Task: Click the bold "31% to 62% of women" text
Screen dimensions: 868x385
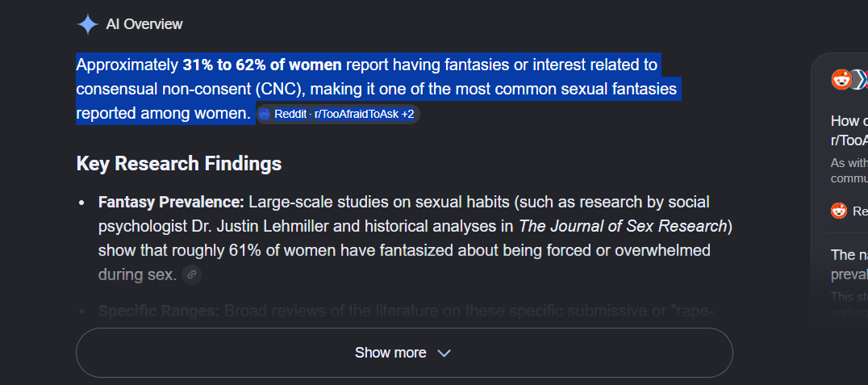Action: pos(262,65)
